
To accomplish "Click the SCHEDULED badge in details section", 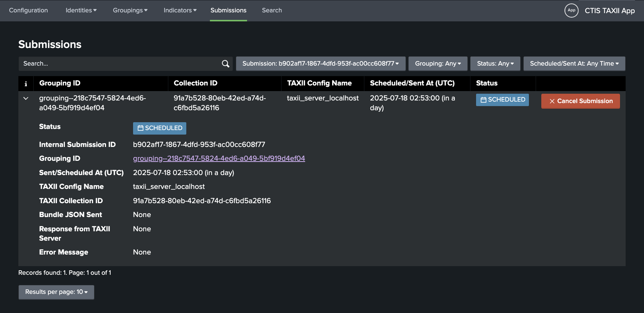I will [160, 128].
